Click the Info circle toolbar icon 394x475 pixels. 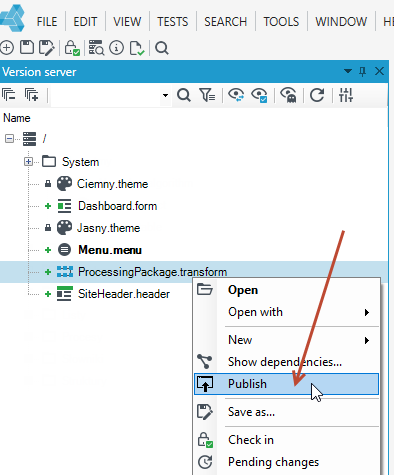tap(117, 48)
